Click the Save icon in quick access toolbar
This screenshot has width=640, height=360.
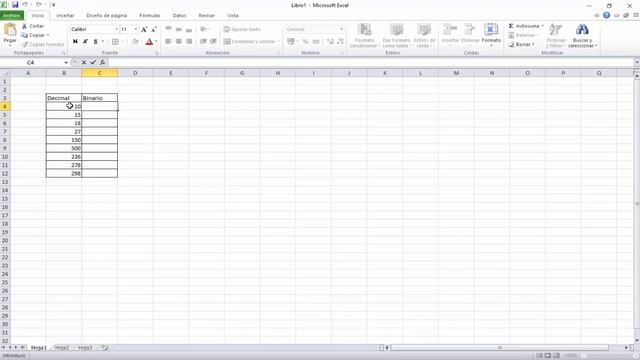click(x=15, y=4)
